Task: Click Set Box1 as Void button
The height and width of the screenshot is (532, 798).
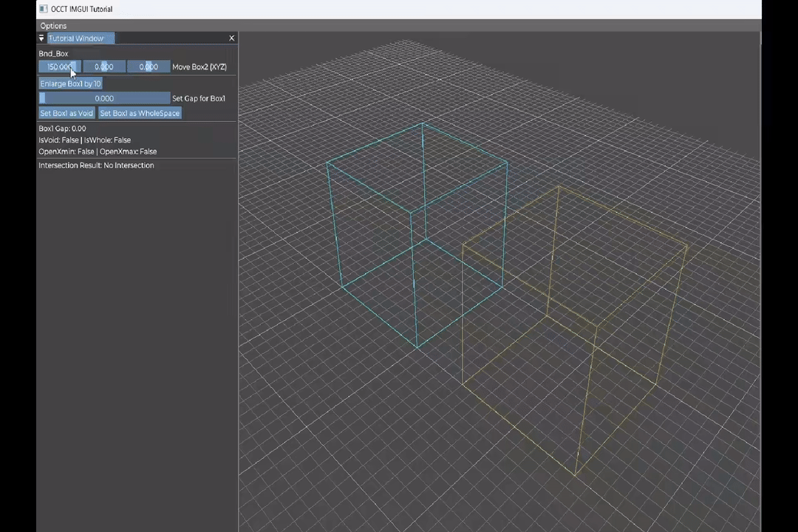Action: click(x=66, y=113)
